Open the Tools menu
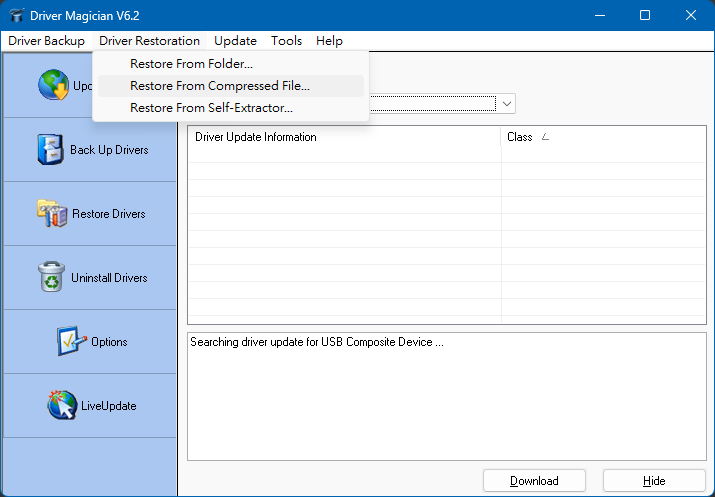This screenshot has height=497, width=715. 286,41
